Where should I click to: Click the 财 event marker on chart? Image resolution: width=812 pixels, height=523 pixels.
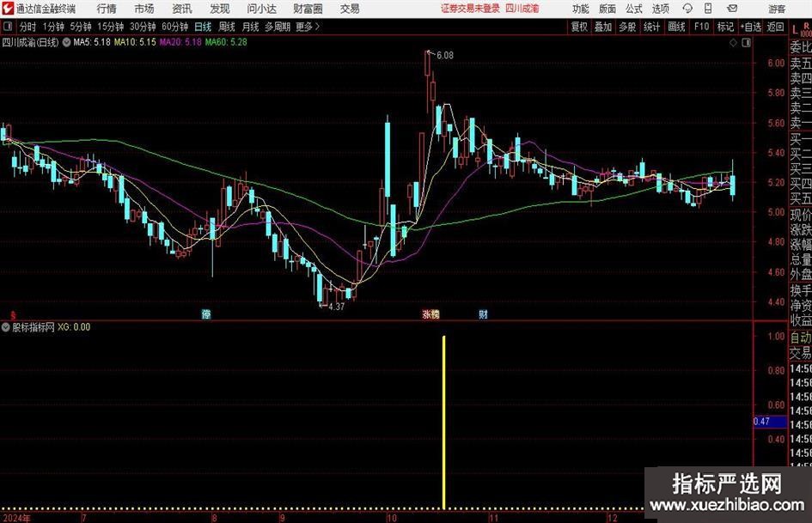click(x=483, y=314)
